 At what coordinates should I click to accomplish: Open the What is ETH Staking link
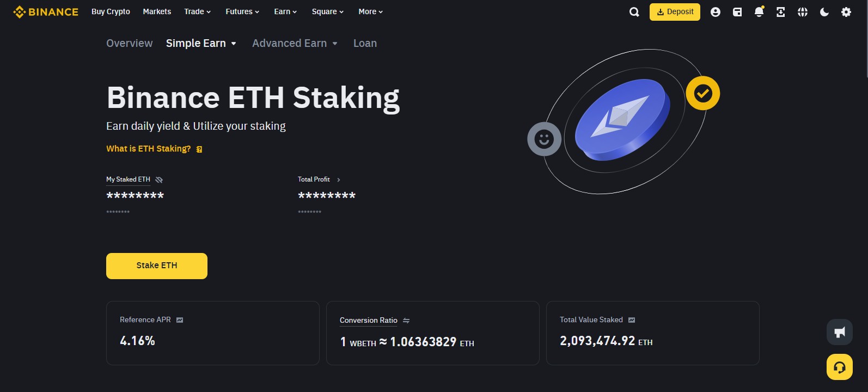(149, 149)
